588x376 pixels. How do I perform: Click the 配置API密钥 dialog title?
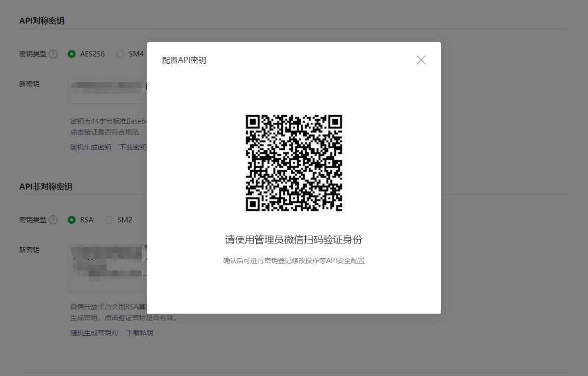(x=184, y=60)
